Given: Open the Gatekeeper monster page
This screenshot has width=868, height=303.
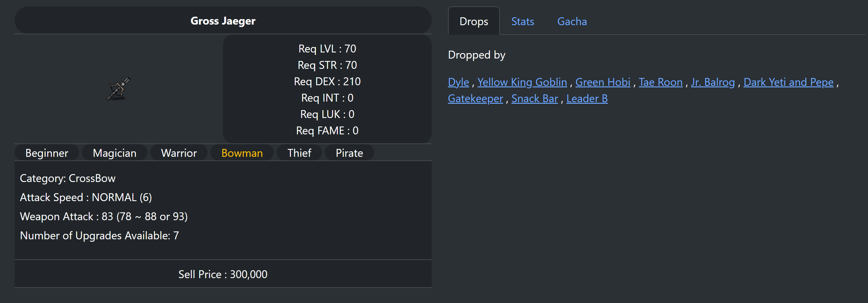Looking at the screenshot, I should tap(475, 99).
